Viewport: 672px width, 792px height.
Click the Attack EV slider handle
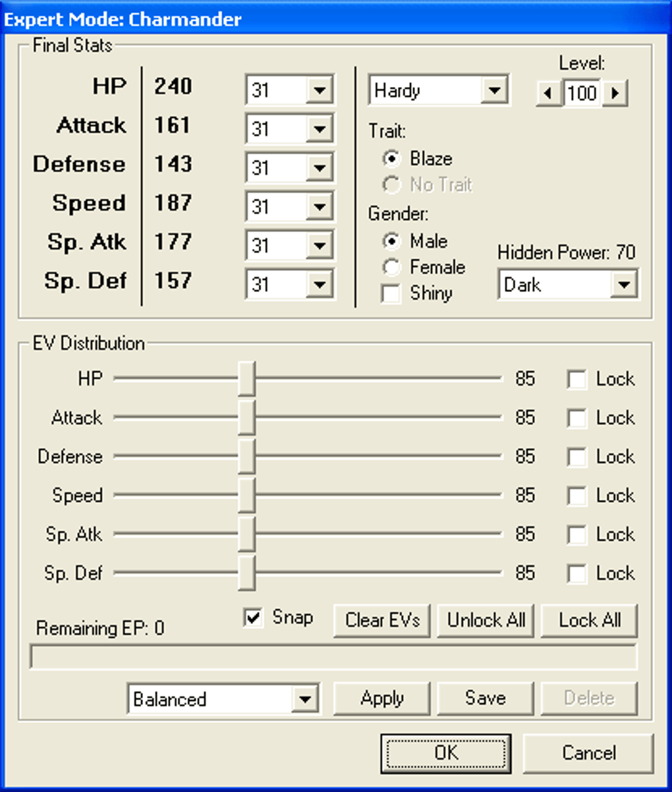coord(246,417)
